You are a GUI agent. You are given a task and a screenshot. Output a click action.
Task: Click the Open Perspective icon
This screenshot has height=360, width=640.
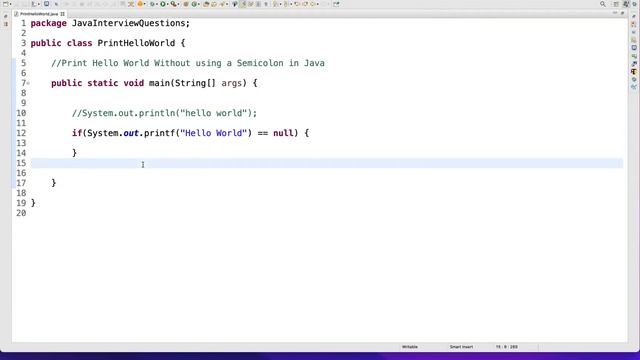[x=616, y=4]
